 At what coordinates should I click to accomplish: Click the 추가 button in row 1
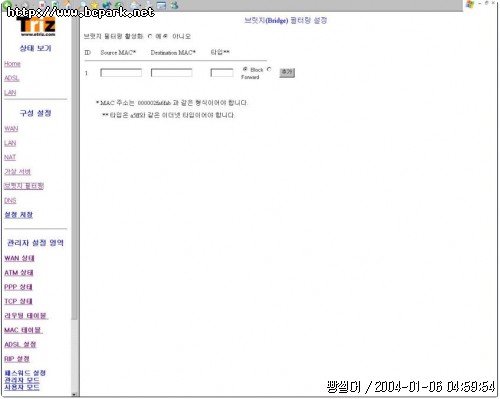click(x=287, y=72)
